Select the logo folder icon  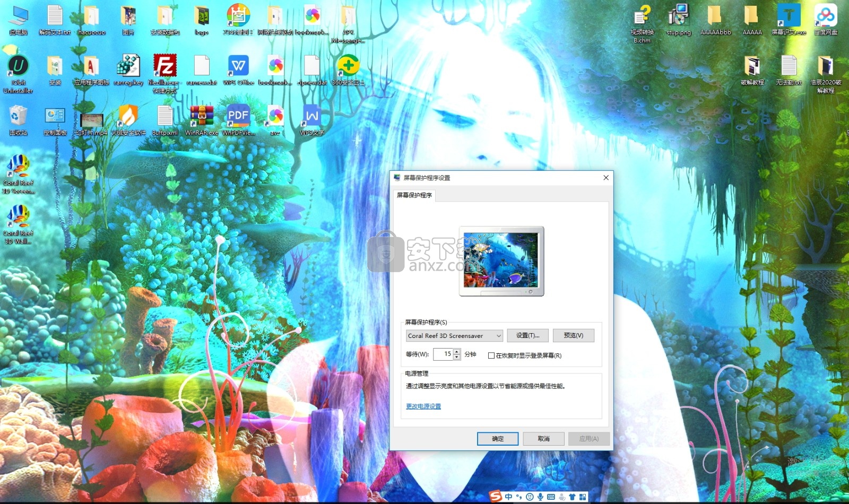pos(202,20)
